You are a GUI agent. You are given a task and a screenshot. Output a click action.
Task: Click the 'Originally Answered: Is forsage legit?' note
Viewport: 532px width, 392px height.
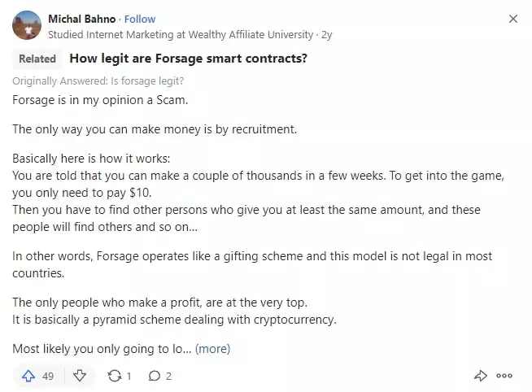pyautogui.click(x=98, y=81)
